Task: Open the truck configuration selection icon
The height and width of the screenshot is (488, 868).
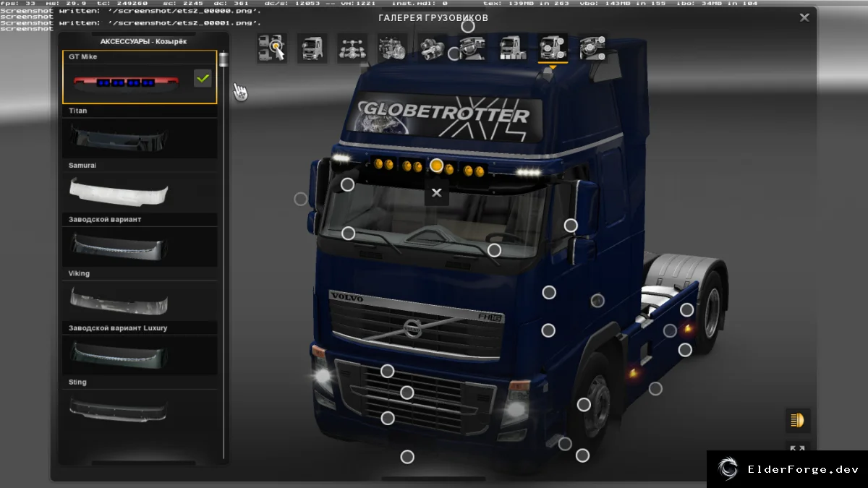Action: (272, 48)
